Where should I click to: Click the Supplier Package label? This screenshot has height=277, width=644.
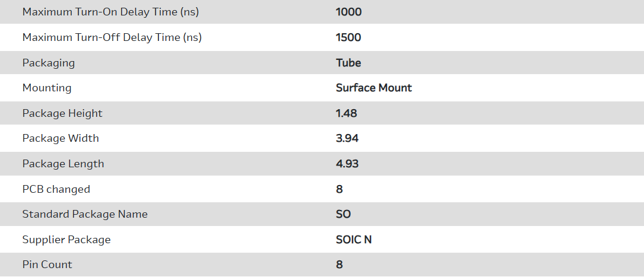pos(66,240)
